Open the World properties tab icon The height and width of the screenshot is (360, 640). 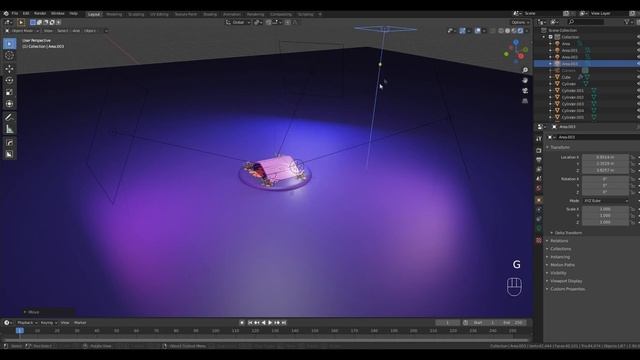(x=539, y=188)
